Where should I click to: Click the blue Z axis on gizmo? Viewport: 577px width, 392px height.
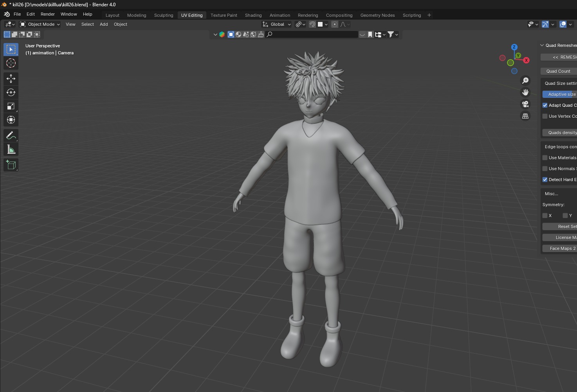[x=514, y=47]
